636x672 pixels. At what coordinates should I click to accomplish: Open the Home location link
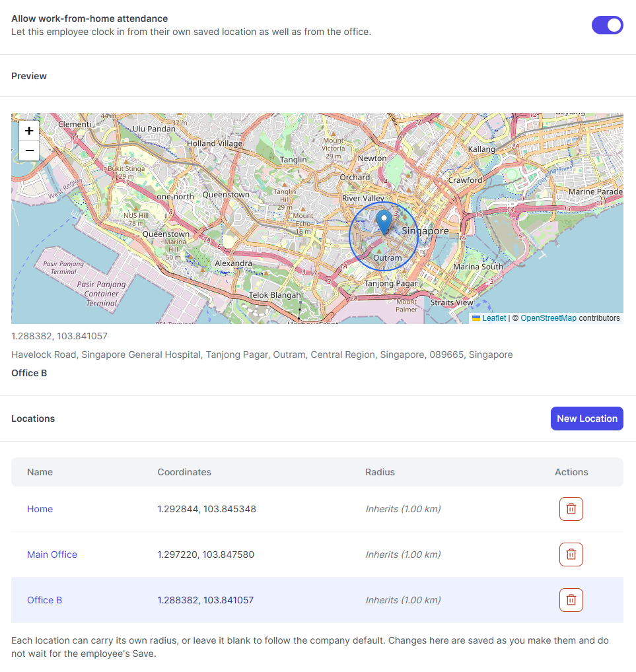[x=40, y=509]
